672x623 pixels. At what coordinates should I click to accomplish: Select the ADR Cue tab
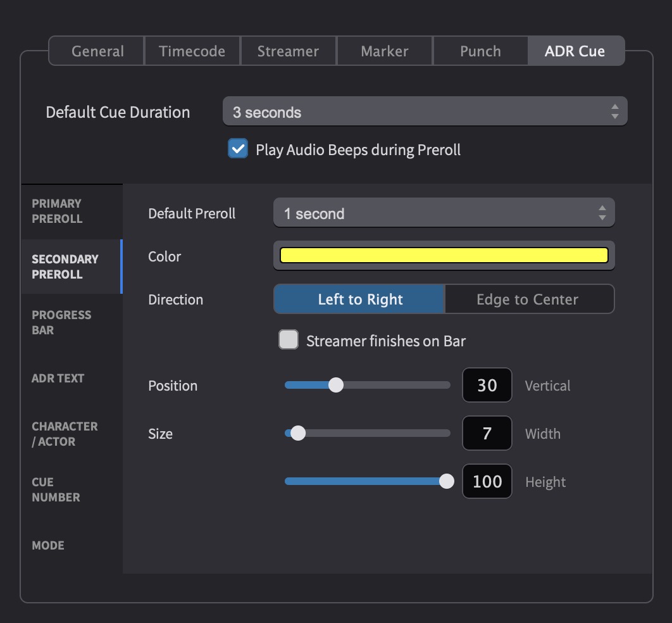pyautogui.click(x=575, y=51)
